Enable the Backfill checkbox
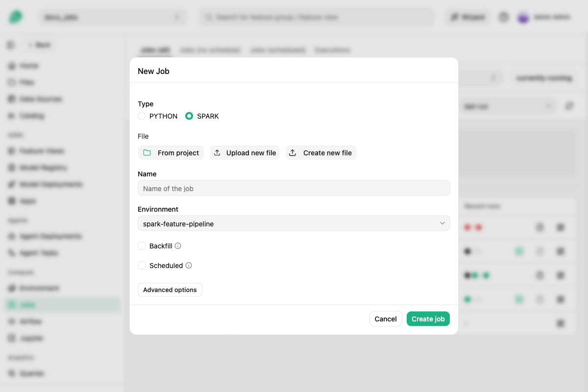The width and height of the screenshot is (588, 392). [x=142, y=246]
